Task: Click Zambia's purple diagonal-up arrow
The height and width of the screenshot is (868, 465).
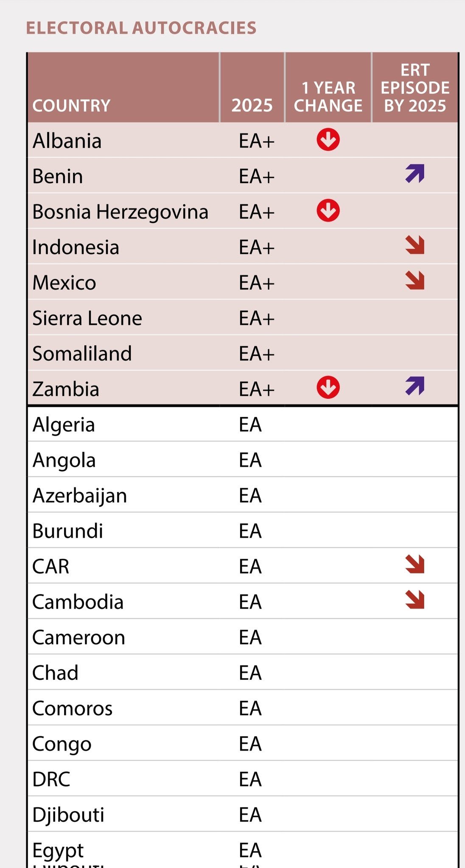Action: tap(415, 386)
